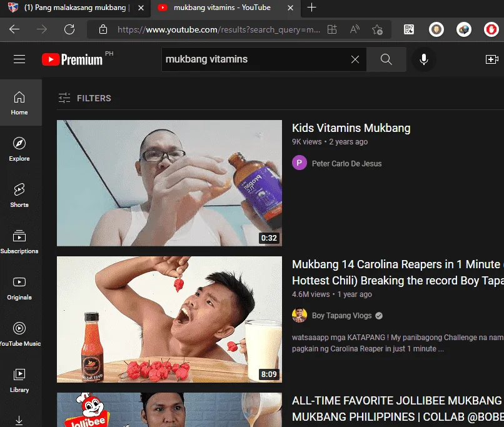Screen dimensions: 504x427
Task: Close the Pang malakasang mukbang tab
Action: (x=141, y=8)
